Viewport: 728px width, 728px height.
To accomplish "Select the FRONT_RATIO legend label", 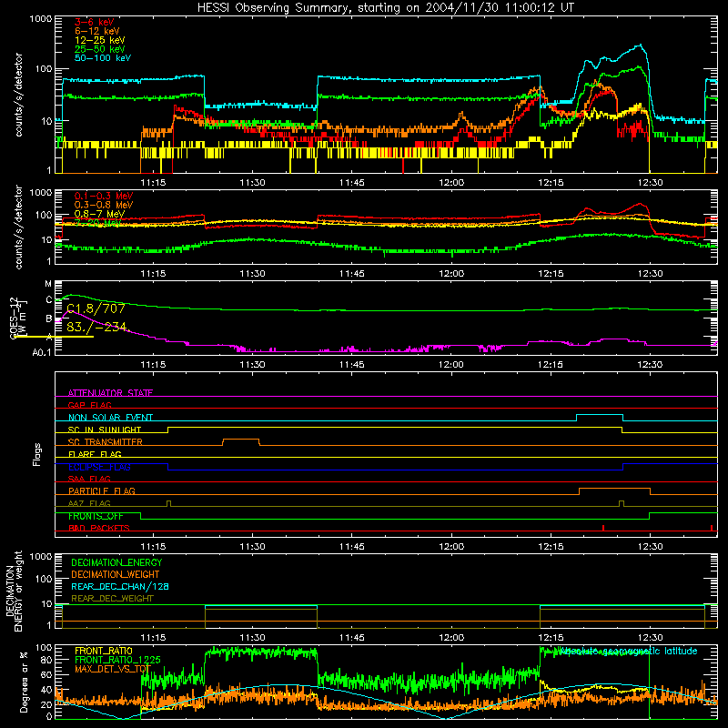I will click(104, 651).
